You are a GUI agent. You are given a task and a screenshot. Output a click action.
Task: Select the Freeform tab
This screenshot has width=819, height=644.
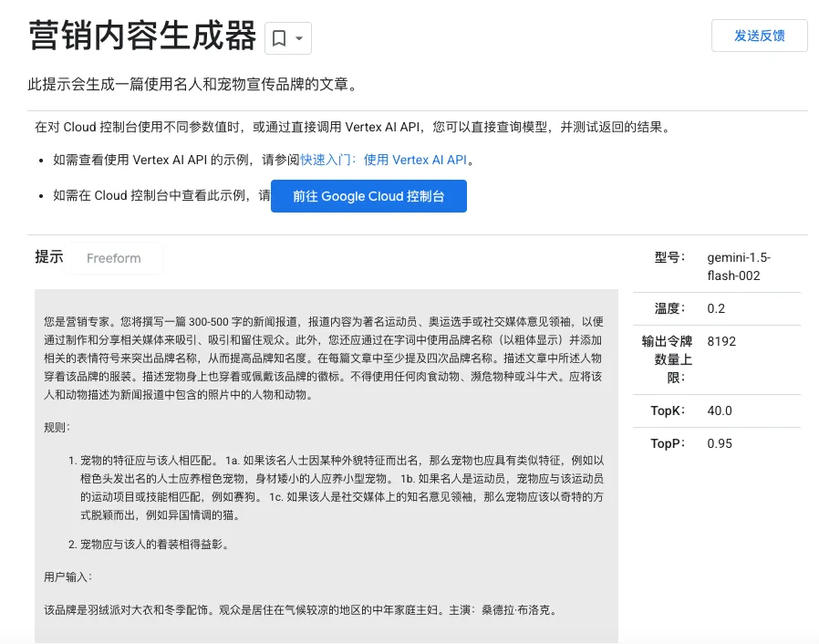pos(114,258)
